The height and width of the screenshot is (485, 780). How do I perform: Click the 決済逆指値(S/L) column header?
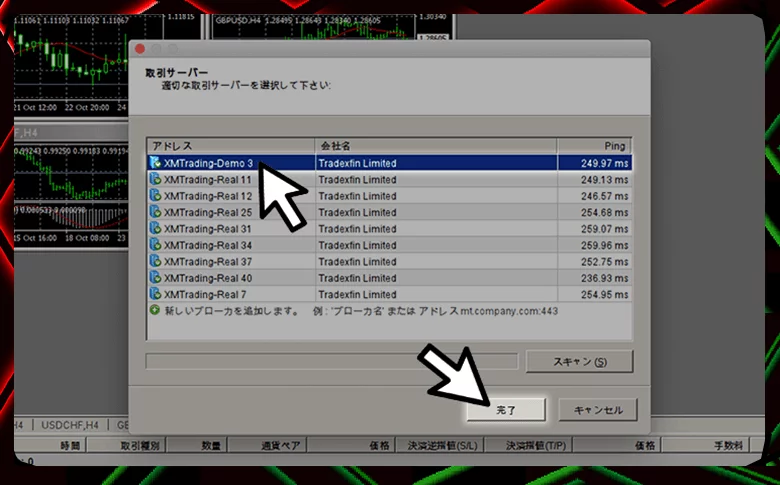tap(442, 445)
